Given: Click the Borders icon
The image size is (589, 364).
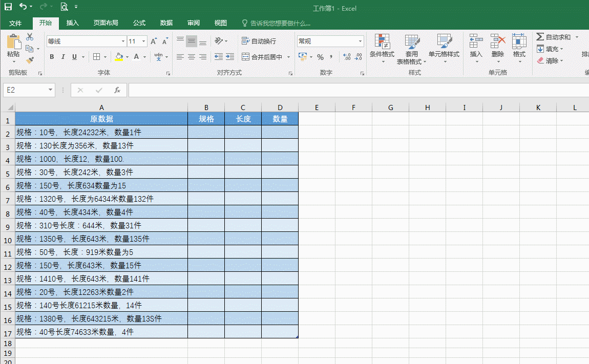Looking at the screenshot, I should 96,57.
